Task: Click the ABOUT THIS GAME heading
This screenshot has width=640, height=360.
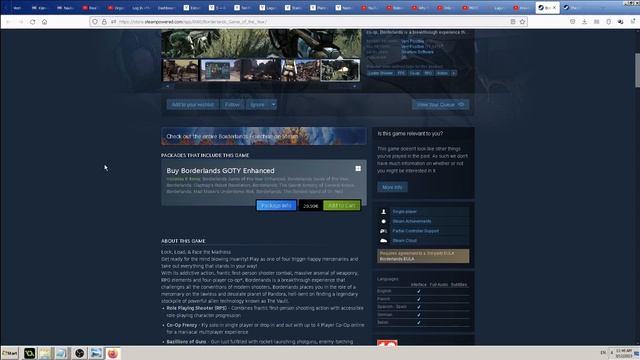Action: pos(183,241)
